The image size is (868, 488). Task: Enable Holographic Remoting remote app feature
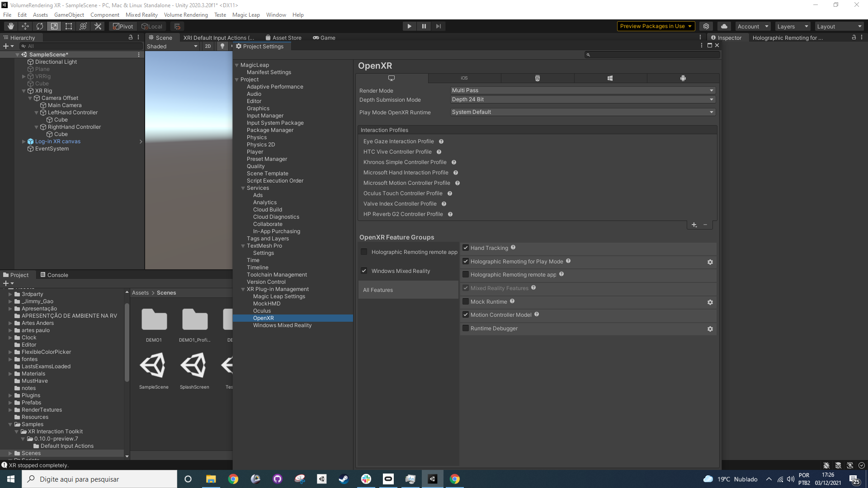pyautogui.click(x=466, y=274)
